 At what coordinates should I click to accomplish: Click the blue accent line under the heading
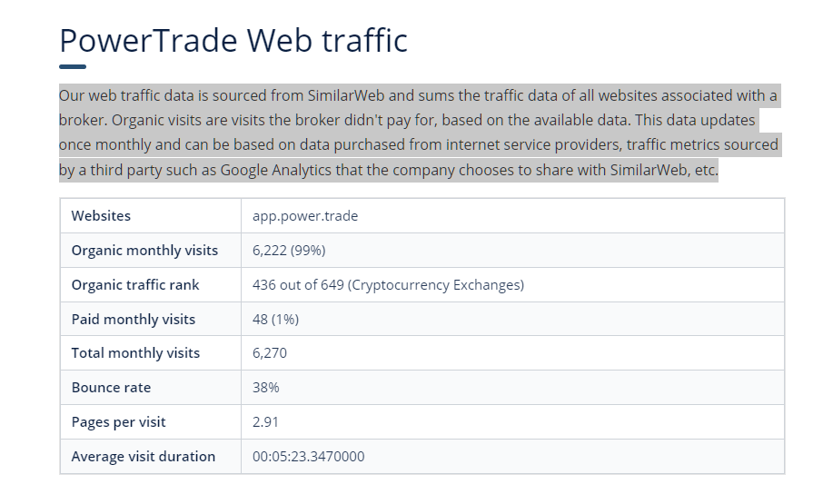(x=73, y=66)
